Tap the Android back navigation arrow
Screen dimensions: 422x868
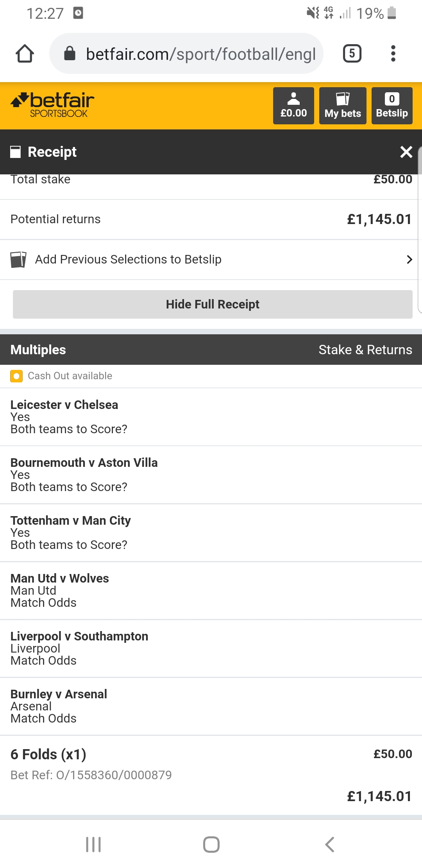pyautogui.click(x=330, y=845)
